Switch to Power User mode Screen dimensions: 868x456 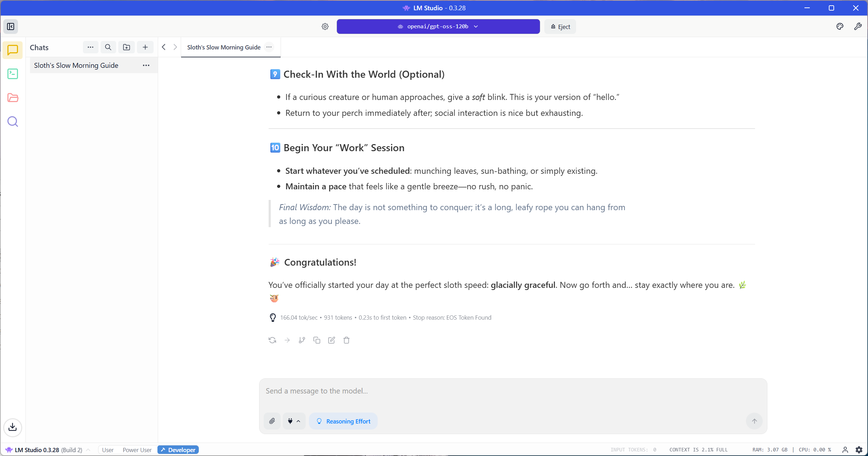tap(137, 450)
